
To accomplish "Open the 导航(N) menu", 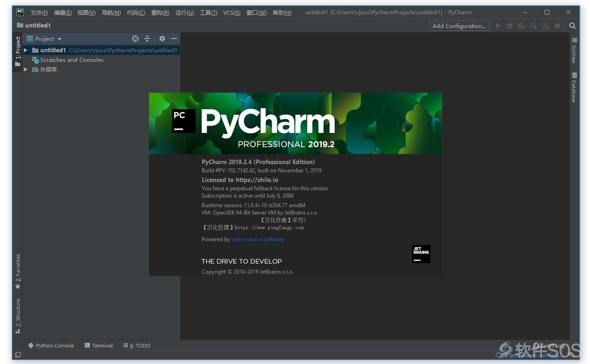I will coord(111,13).
